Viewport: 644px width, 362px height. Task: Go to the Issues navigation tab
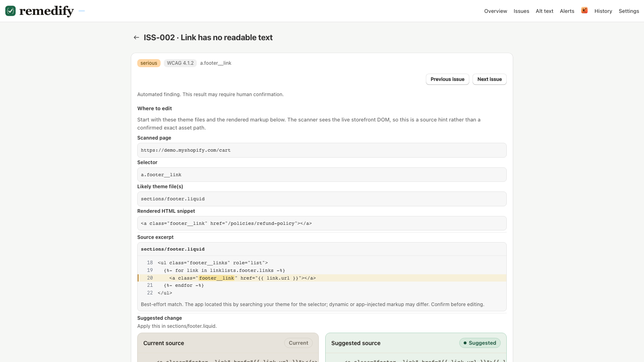pos(521,11)
